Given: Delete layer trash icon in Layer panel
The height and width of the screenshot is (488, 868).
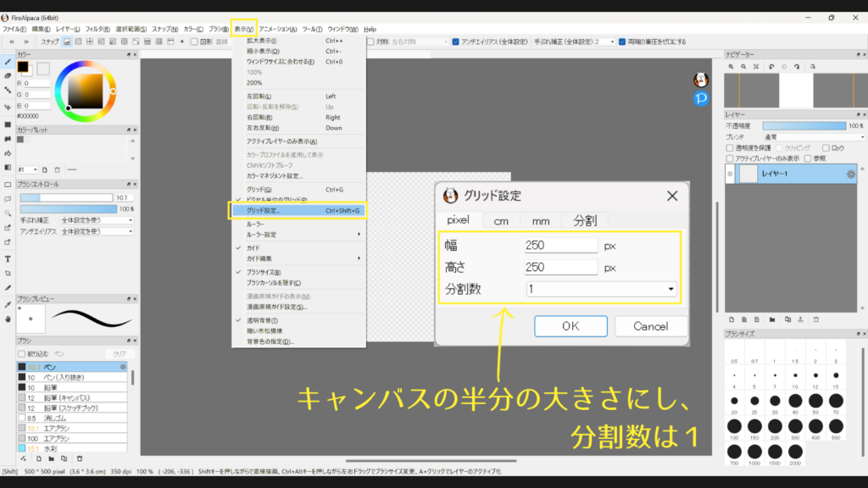Looking at the screenshot, I should click(816, 319).
